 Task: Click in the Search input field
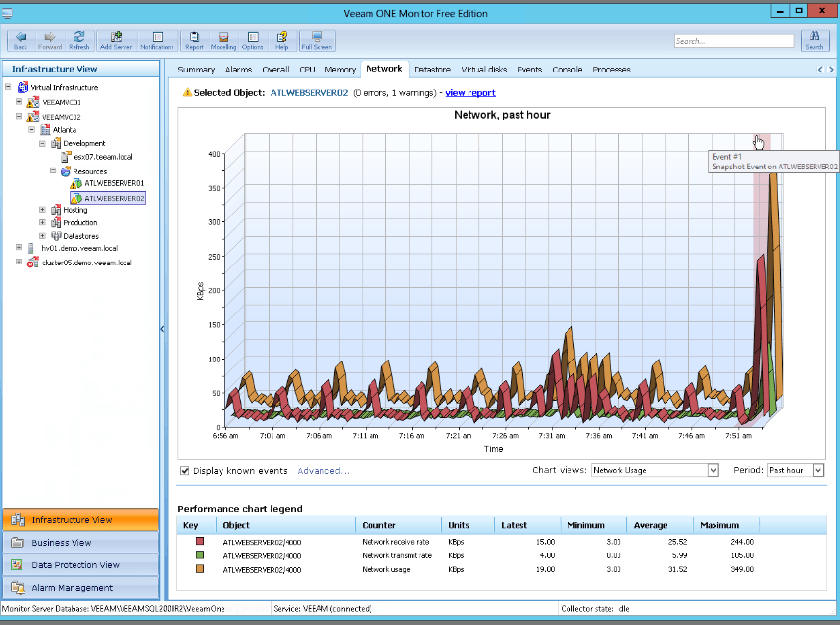[x=734, y=41]
